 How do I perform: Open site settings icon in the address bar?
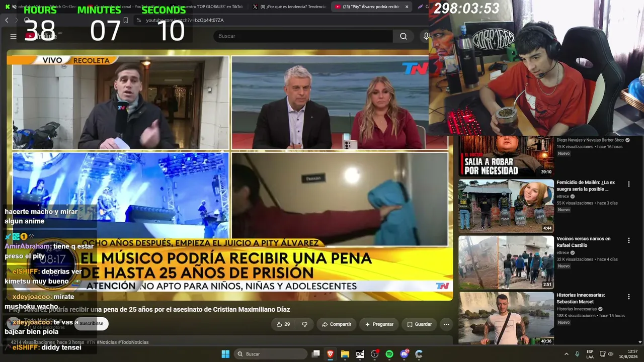pyautogui.click(x=138, y=20)
